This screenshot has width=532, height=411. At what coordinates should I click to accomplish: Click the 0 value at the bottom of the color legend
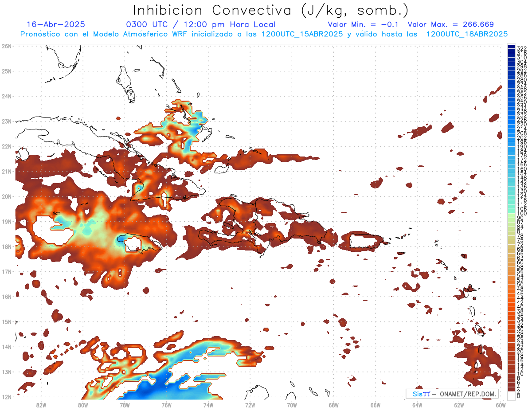pyautogui.click(x=519, y=396)
